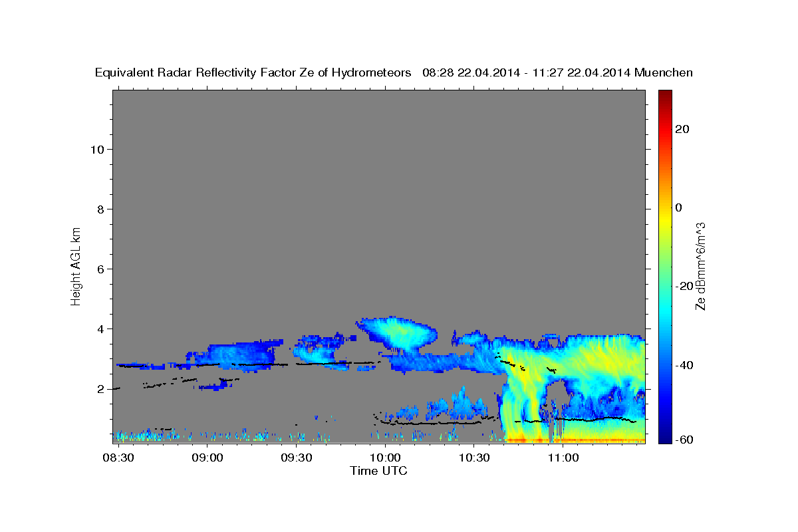The height and width of the screenshot is (532, 798).
Task: Click the 11:00 time tick label
Action: [x=563, y=458]
